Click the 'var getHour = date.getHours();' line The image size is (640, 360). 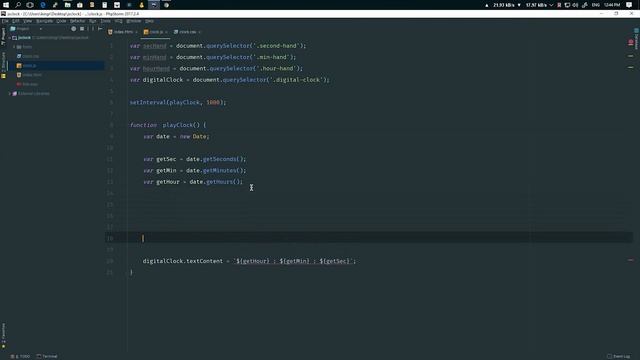click(x=193, y=182)
